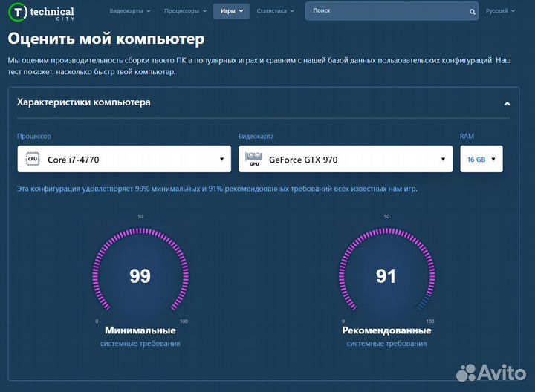Click the Оценить мой компьютер heading
This screenshot has height=392, width=535.
(x=106, y=39)
